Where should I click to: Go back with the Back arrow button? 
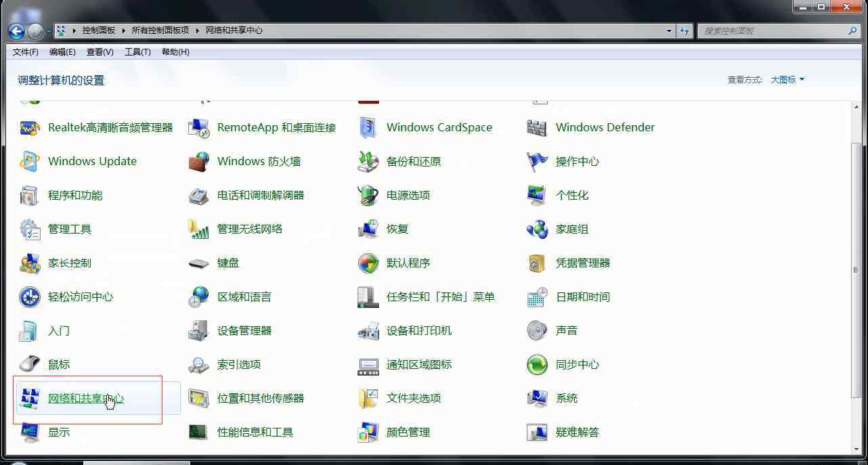click(16, 31)
